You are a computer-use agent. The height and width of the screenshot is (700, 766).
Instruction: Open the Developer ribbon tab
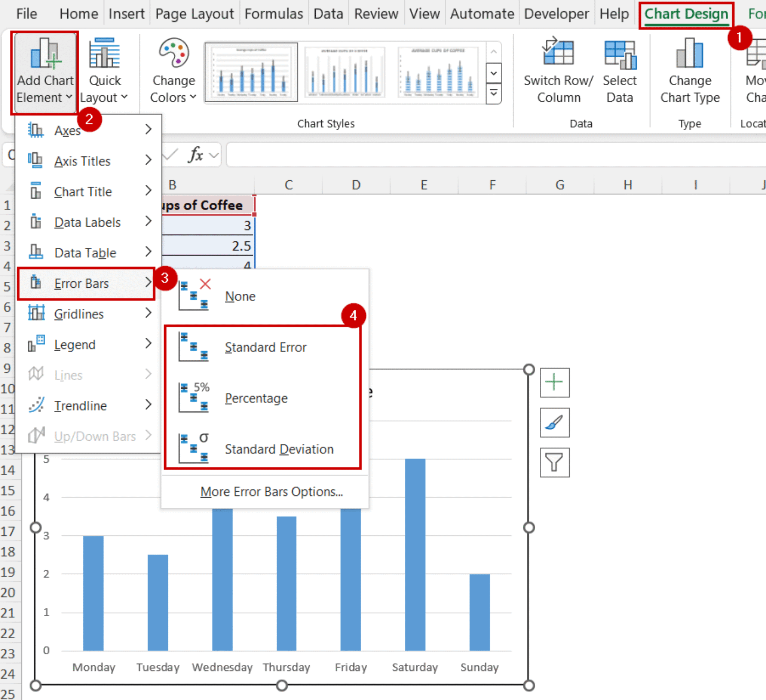pyautogui.click(x=556, y=14)
